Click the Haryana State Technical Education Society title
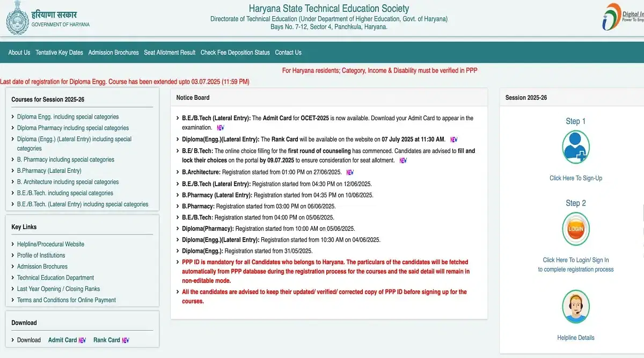This screenshot has width=644, height=358. (329, 9)
